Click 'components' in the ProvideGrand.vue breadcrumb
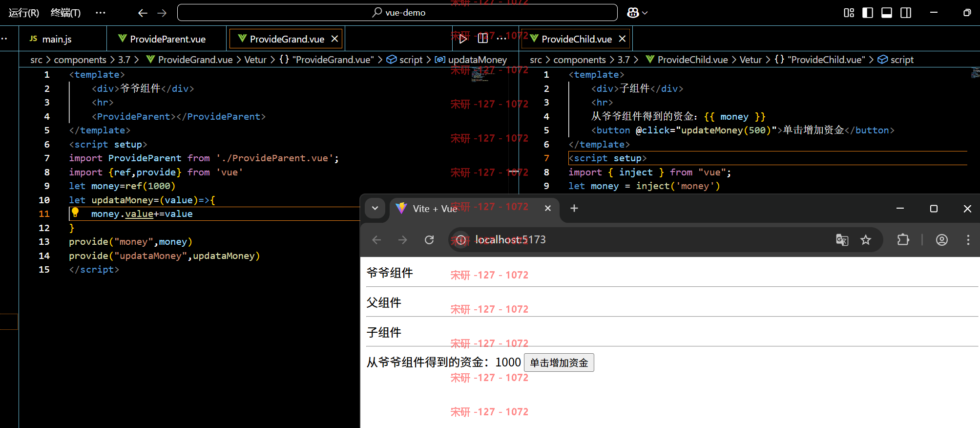The image size is (980, 428). coord(80,60)
